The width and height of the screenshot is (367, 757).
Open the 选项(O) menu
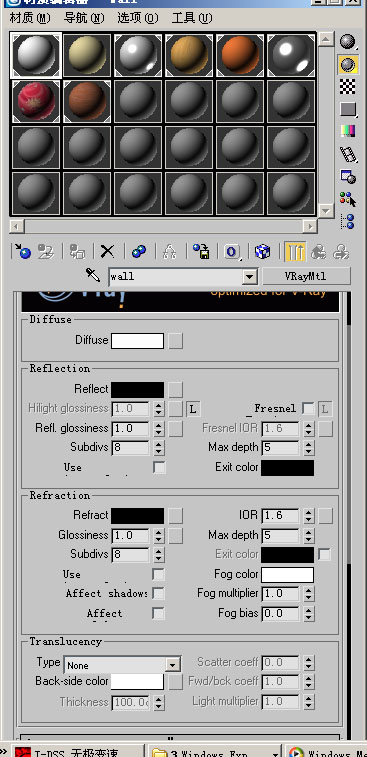click(x=138, y=18)
